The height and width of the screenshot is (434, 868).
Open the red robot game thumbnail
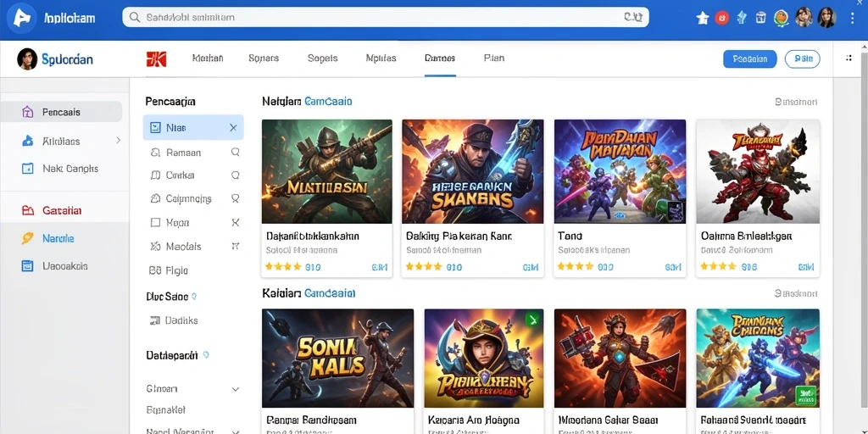click(758, 171)
